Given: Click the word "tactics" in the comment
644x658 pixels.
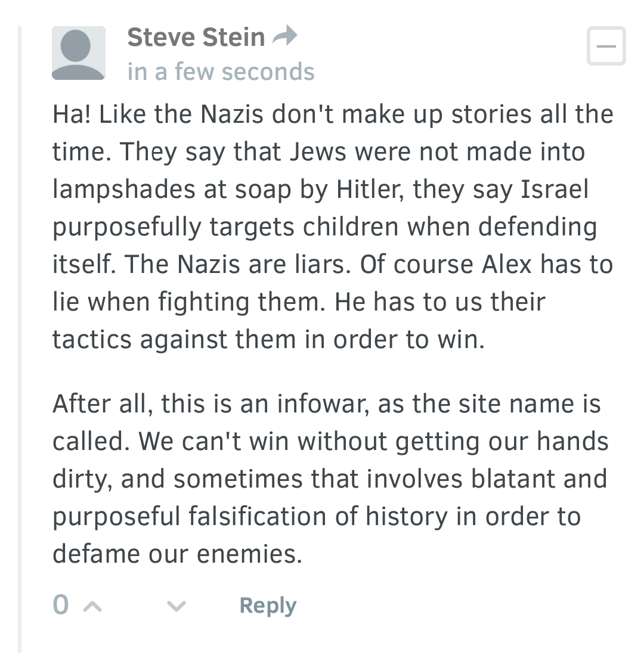Looking at the screenshot, I should tap(92, 340).
